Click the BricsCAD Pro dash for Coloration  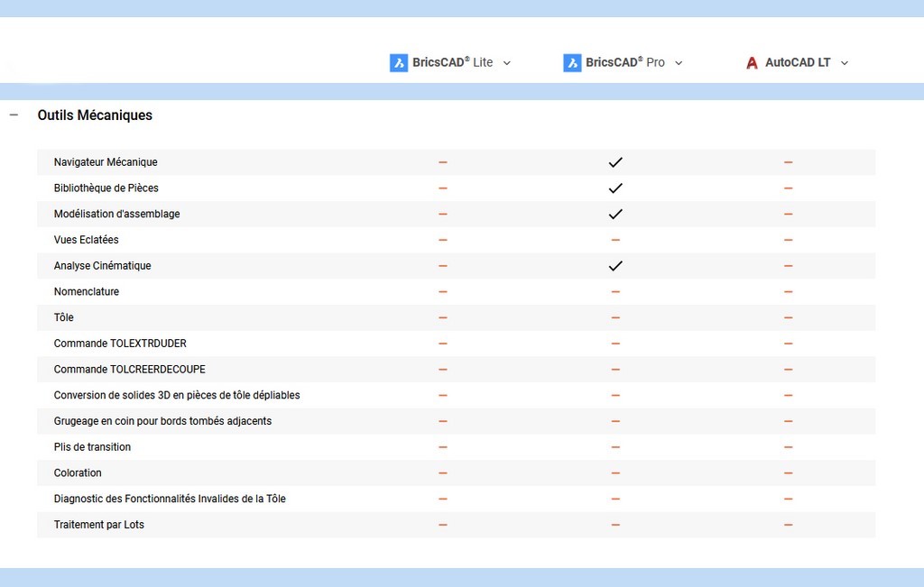coord(615,472)
